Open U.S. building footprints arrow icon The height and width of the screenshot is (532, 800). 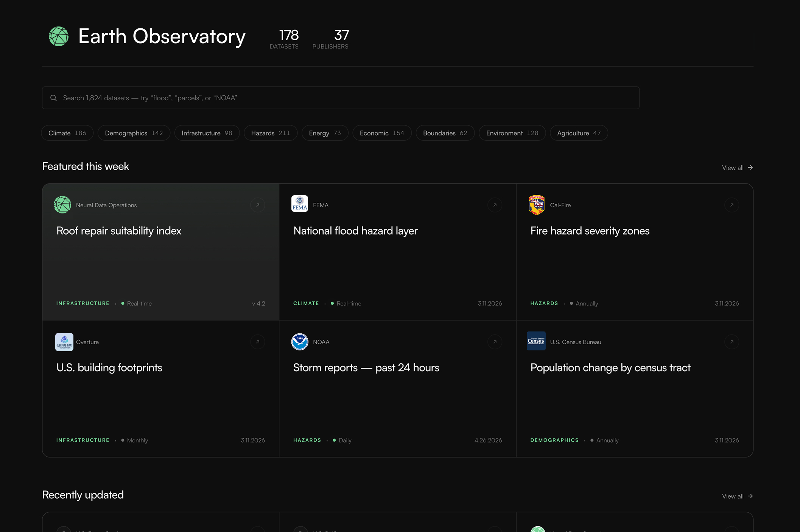point(258,342)
